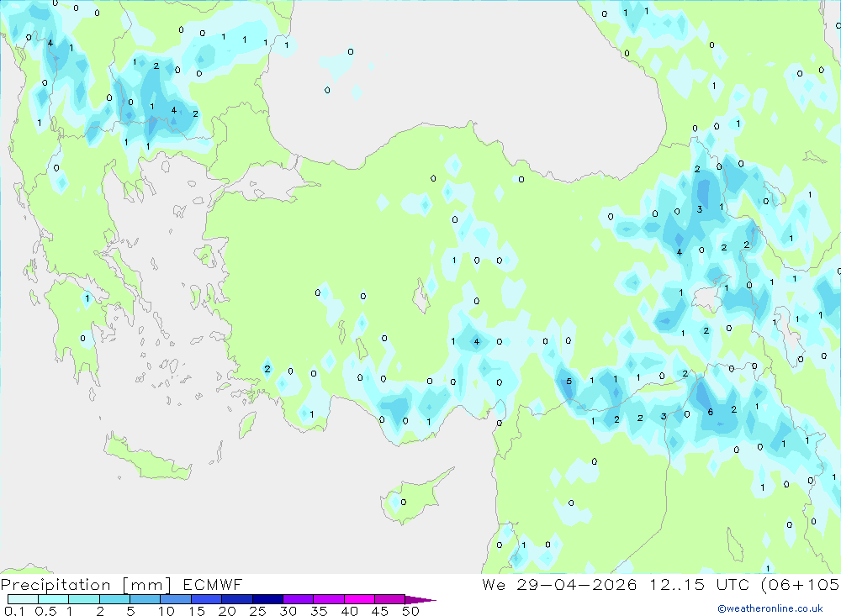Select the map value '6' in the southeast
This screenshot has height=616, width=841.
click(711, 412)
